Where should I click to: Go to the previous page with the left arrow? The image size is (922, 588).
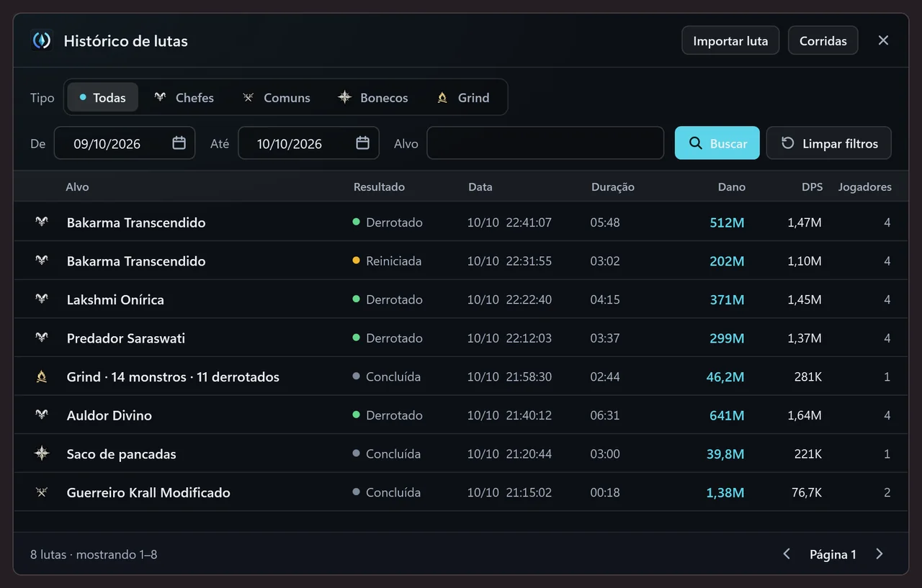[x=787, y=554]
